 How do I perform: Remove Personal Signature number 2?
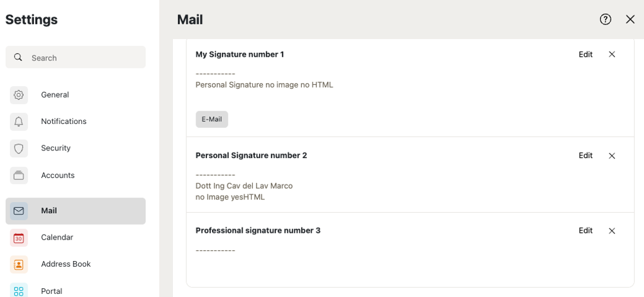point(612,155)
